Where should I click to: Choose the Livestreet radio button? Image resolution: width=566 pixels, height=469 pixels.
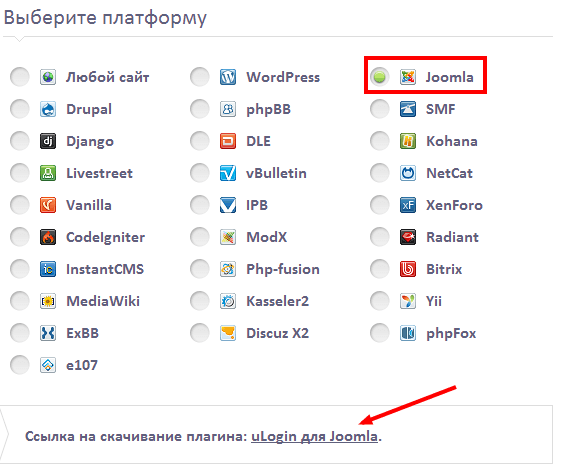(19, 173)
